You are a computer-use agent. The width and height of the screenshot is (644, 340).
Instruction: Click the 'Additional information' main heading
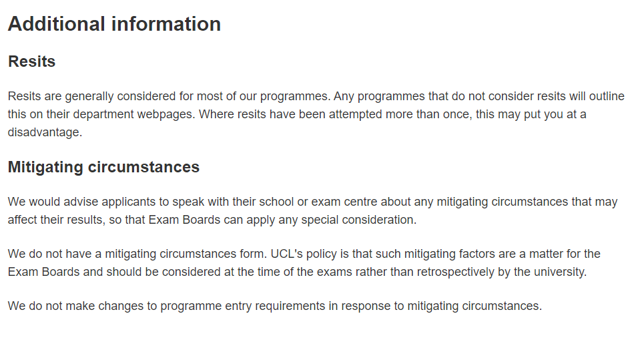[114, 24]
